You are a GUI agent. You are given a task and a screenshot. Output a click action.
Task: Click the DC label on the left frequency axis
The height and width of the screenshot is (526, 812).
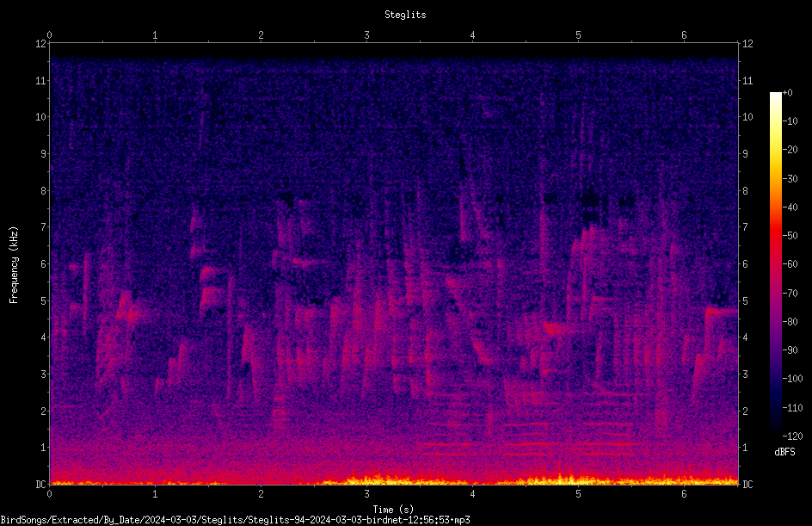tap(40, 484)
